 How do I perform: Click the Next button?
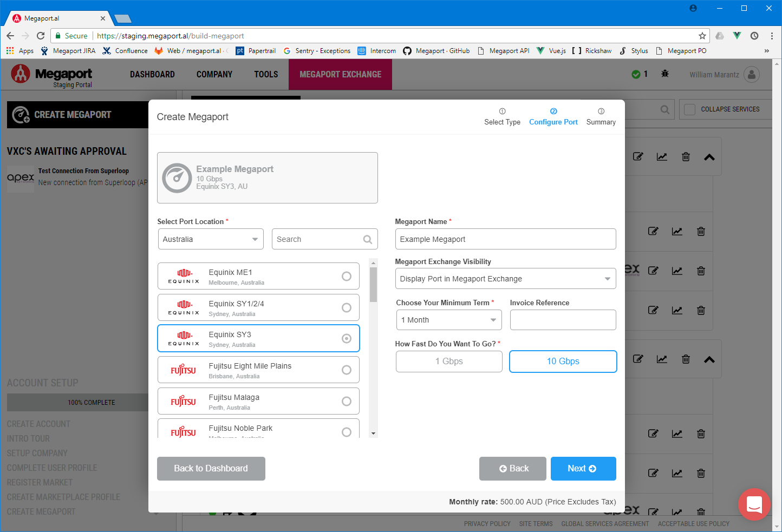583,468
